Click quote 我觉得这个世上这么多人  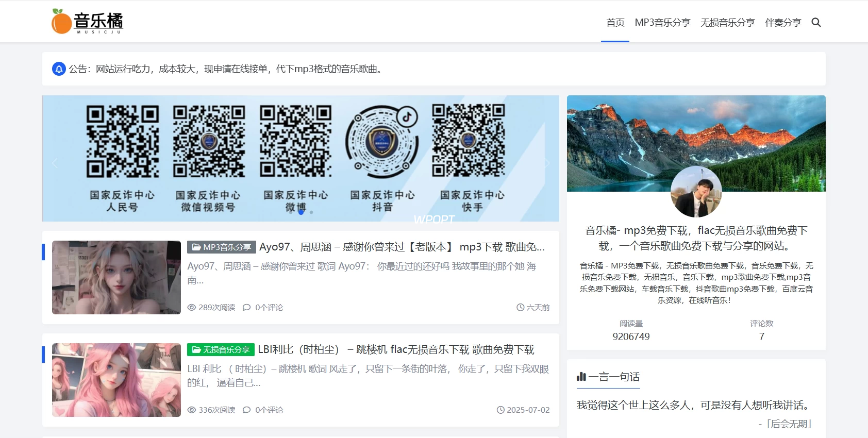[695, 405]
